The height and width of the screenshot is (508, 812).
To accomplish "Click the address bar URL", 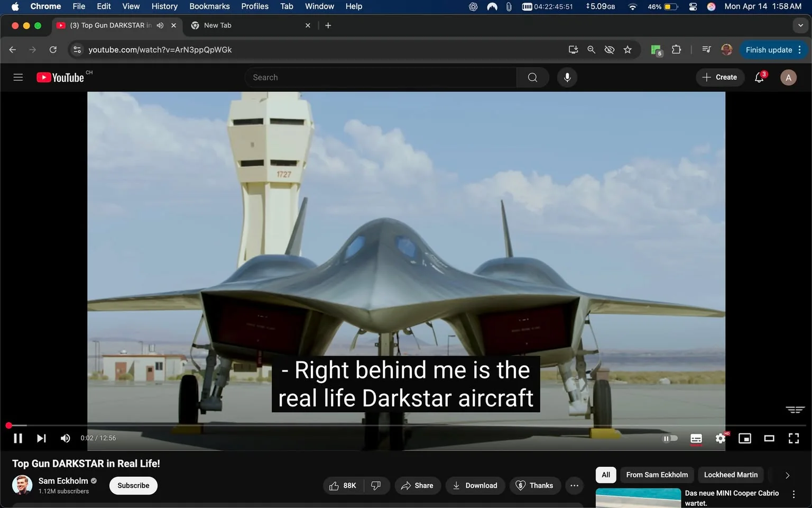I will tap(160, 50).
